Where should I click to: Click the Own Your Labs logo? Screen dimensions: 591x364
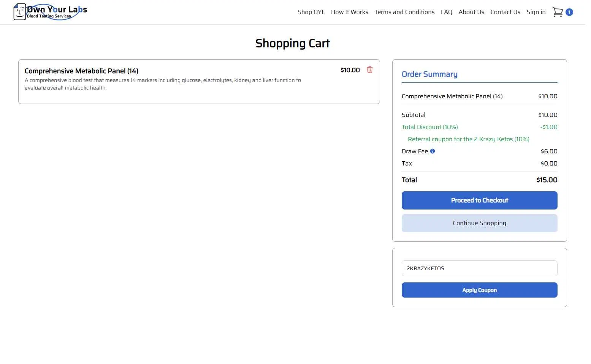50,12
